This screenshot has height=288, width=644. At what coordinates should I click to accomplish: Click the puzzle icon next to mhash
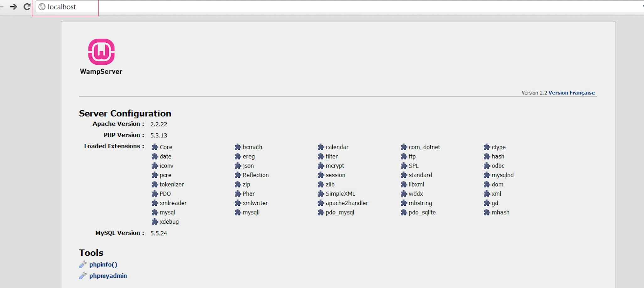487,212
